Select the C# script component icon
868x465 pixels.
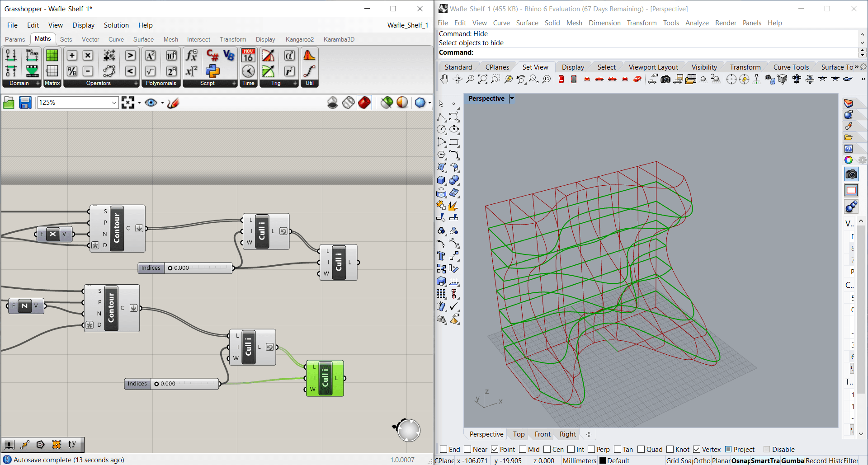coord(212,56)
